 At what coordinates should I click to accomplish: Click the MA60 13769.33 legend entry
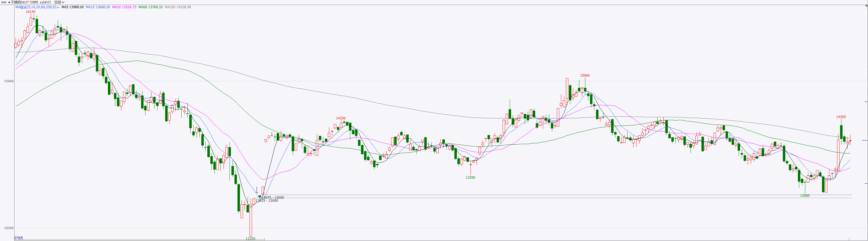point(150,7)
